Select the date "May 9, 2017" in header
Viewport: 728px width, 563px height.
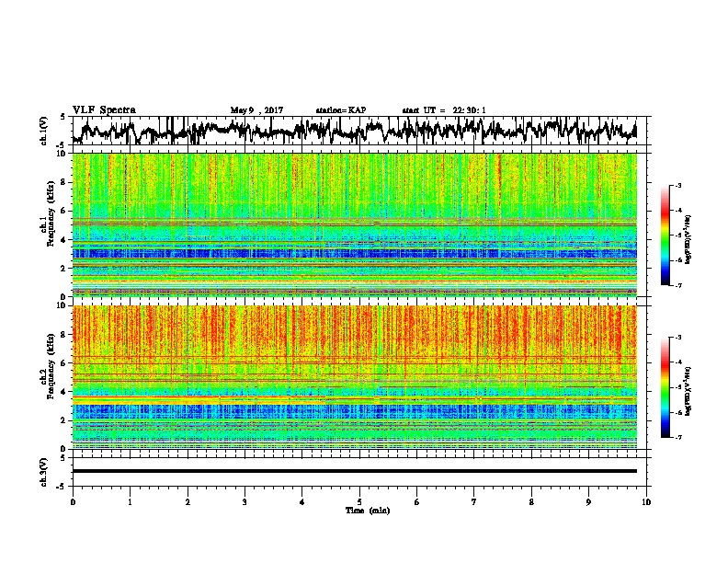(256, 110)
